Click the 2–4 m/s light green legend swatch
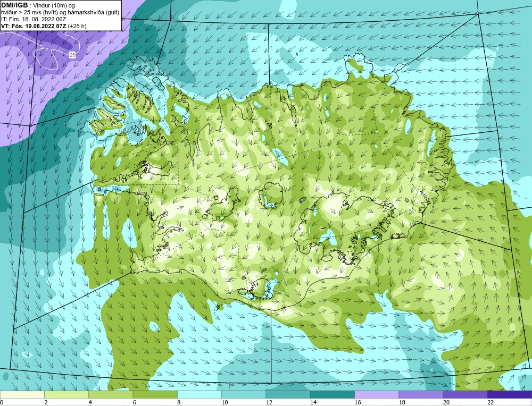 click(66, 394)
